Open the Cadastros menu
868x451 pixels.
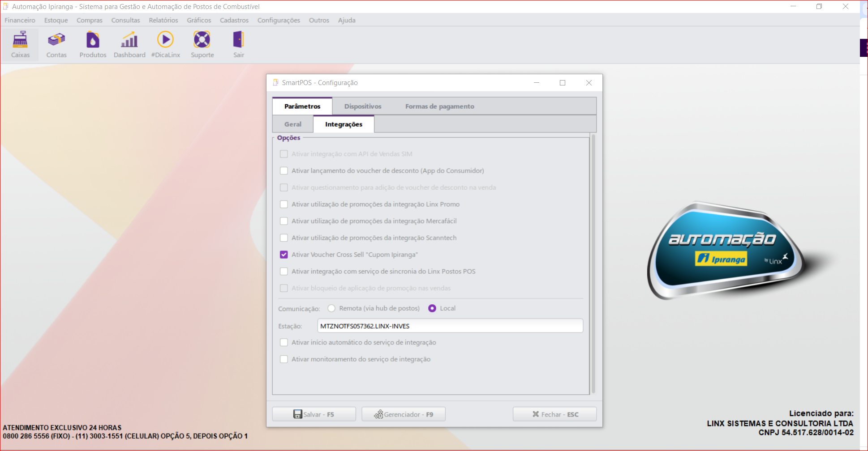tap(234, 20)
